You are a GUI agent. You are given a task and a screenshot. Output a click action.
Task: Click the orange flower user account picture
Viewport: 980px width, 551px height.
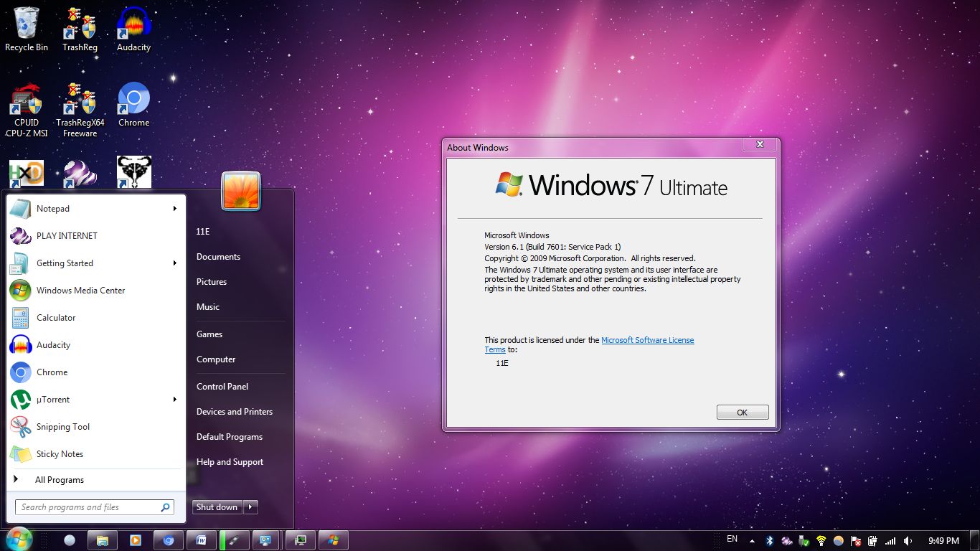[x=241, y=191]
